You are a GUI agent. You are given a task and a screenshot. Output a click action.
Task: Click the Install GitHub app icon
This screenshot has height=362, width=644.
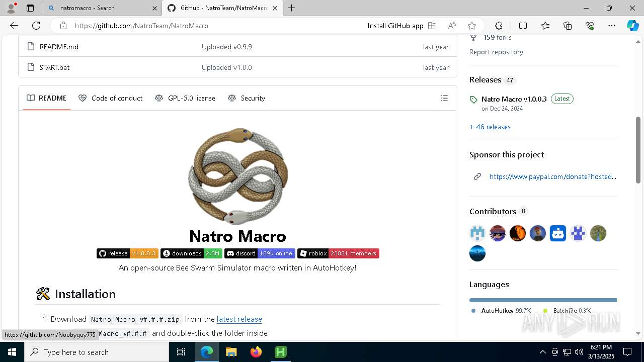(x=431, y=26)
